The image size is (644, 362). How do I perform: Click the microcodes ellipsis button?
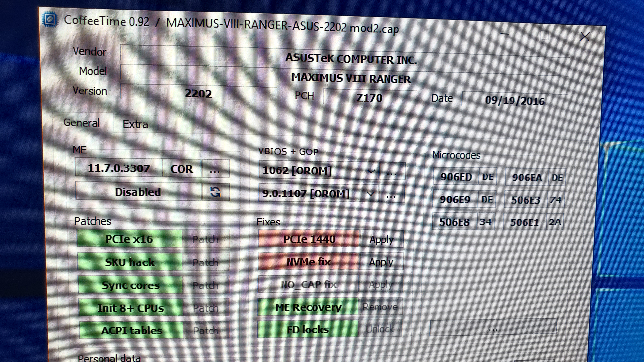(x=493, y=328)
